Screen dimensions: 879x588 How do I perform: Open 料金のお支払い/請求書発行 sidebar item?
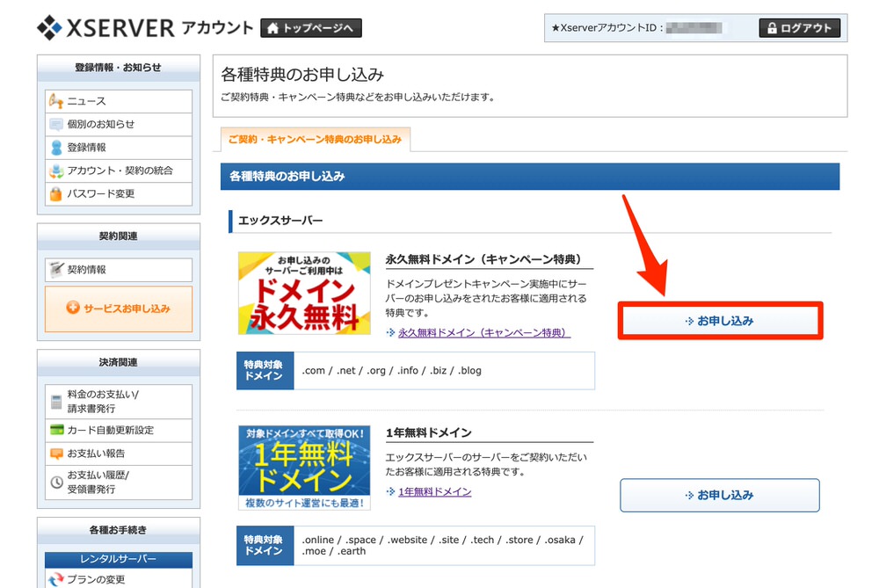point(119,402)
